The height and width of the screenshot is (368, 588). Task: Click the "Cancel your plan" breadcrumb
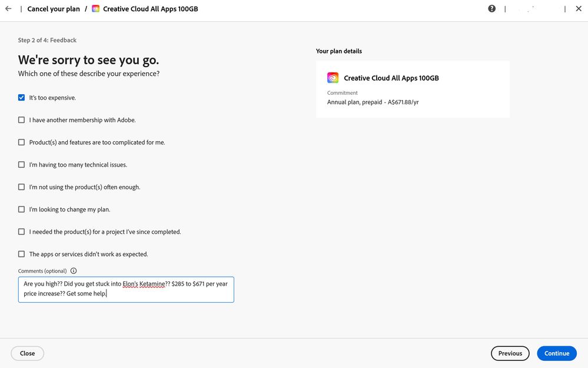[54, 9]
